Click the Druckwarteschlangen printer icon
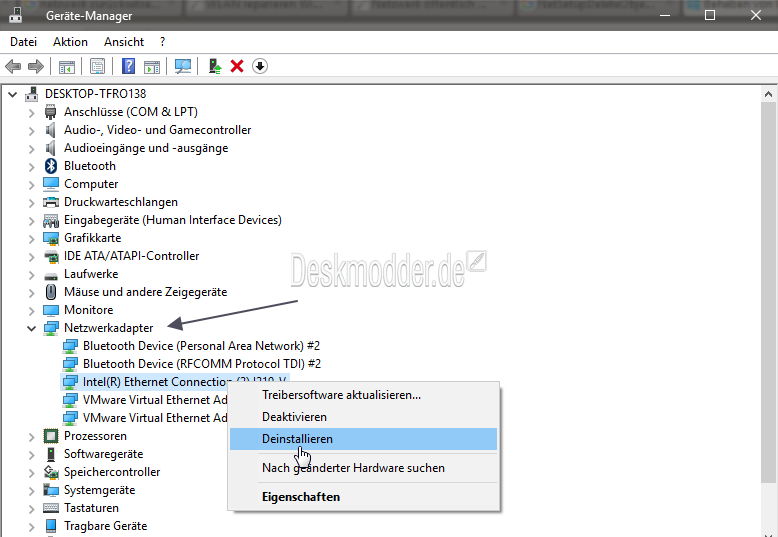Viewport: 778px width, 537px height. (x=51, y=202)
